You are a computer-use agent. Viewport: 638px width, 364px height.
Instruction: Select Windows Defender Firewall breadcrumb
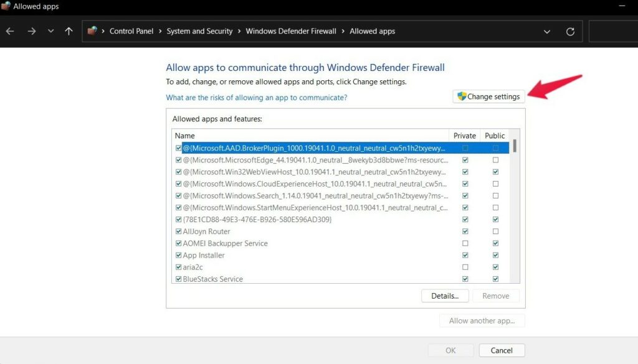pyautogui.click(x=291, y=31)
